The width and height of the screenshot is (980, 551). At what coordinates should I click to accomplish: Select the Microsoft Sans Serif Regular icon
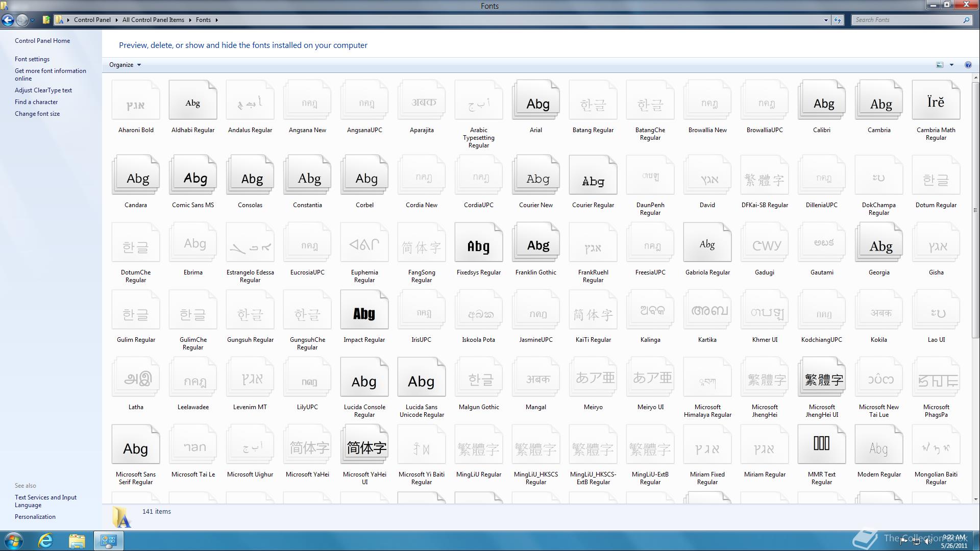[x=136, y=445]
